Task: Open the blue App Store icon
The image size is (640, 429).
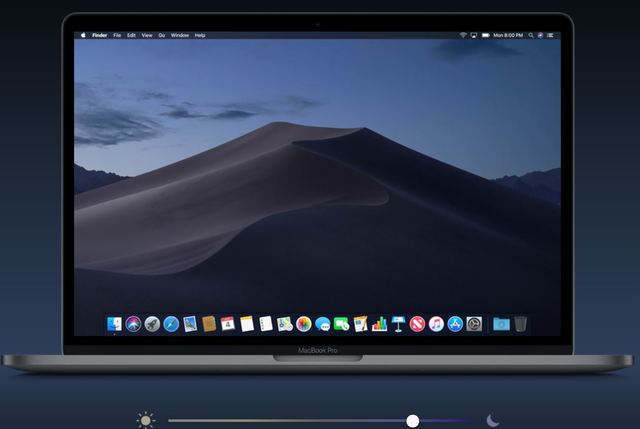Action: pyautogui.click(x=455, y=324)
